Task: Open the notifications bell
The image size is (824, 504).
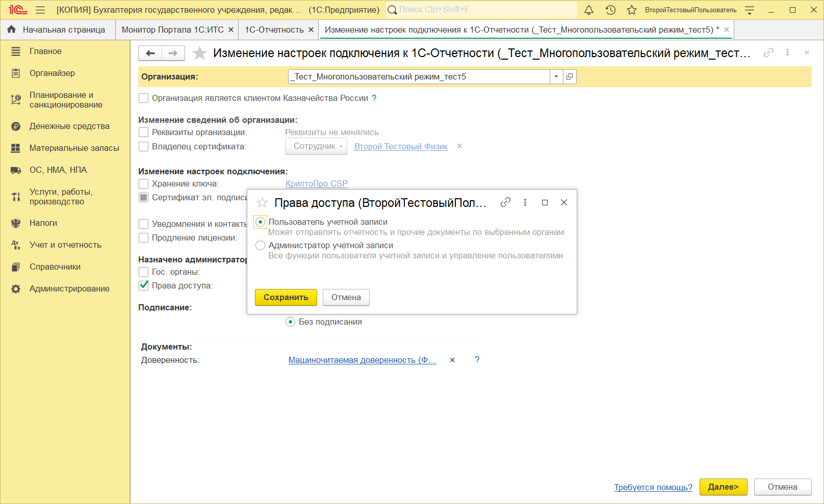Action: coord(589,10)
